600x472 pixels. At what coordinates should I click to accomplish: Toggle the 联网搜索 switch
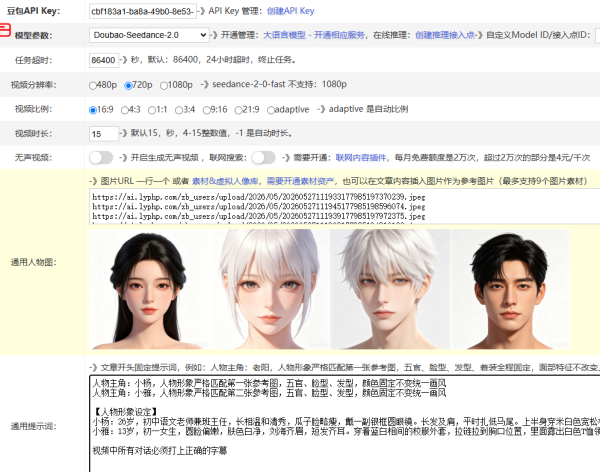pyautogui.click(x=263, y=157)
